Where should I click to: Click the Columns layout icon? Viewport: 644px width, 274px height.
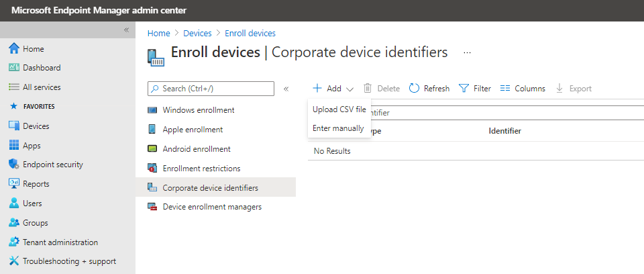click(x=505, y=88)
